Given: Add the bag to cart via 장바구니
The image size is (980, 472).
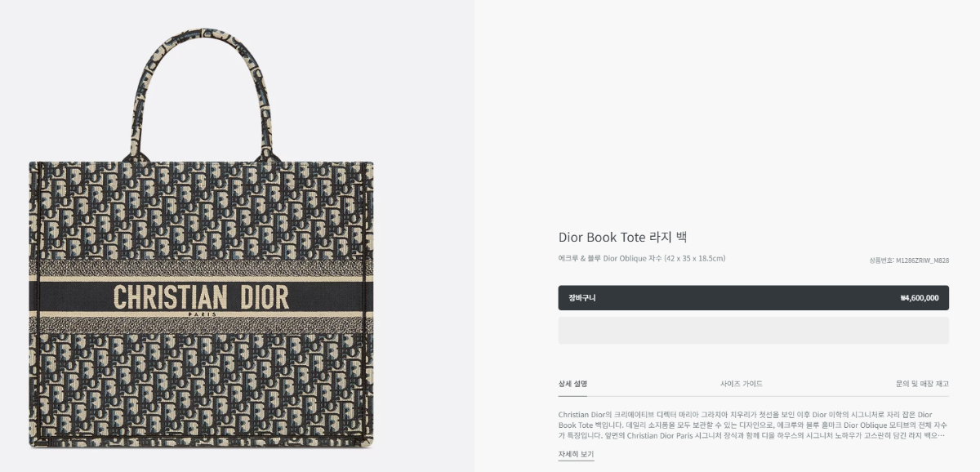Looking at the screenshot, I should point(753,298).
